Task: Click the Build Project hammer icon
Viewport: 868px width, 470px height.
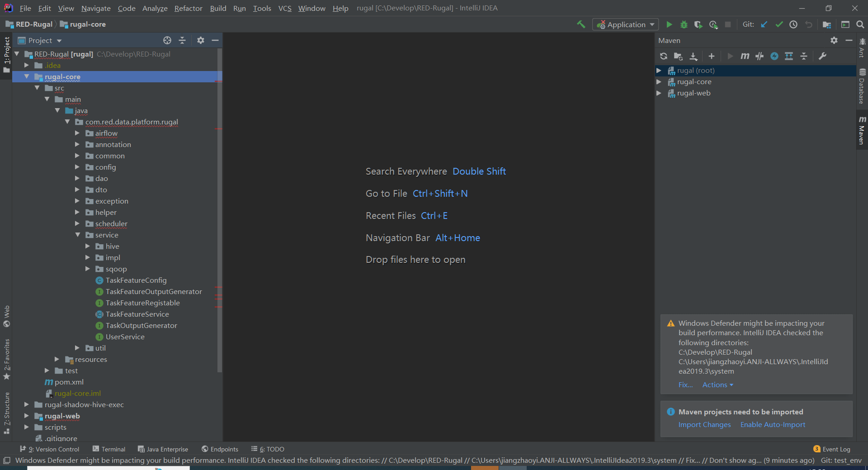Action: tap(581, 24)
